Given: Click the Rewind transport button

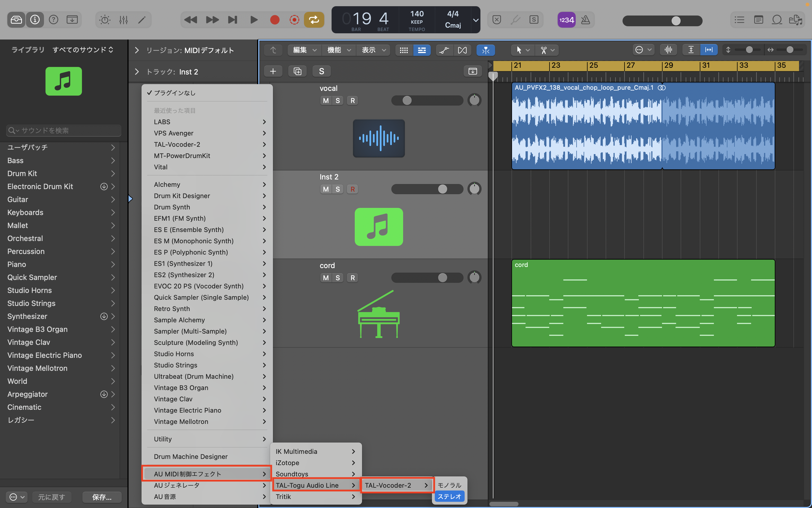Looking at the screenshot, I should [x=191, y=20].
